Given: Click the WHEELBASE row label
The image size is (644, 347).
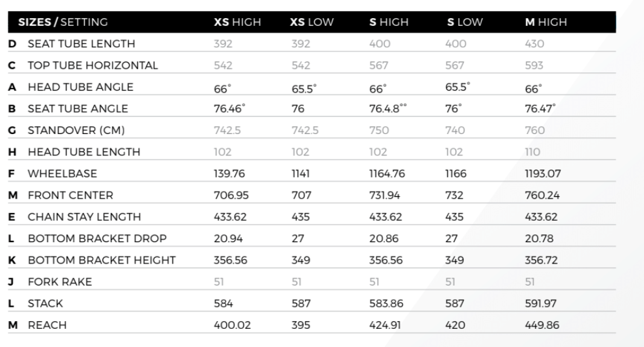Looking at the screenshot, I should (x=62, y=173).
